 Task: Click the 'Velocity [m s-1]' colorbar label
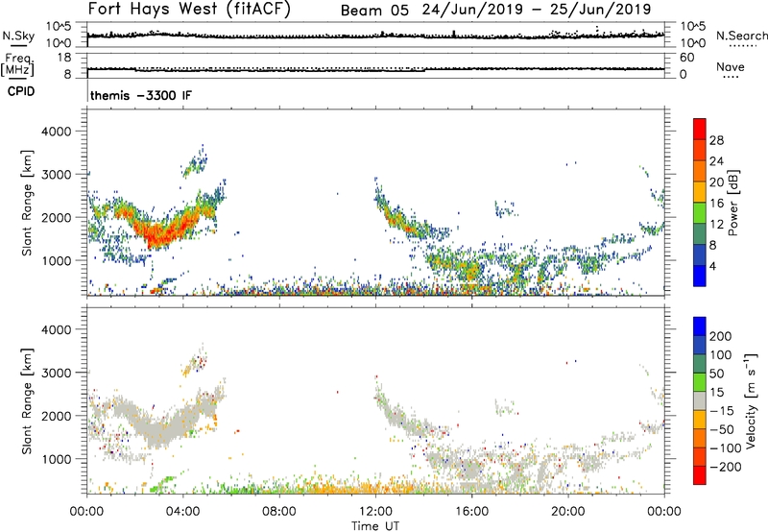point(751,400)
